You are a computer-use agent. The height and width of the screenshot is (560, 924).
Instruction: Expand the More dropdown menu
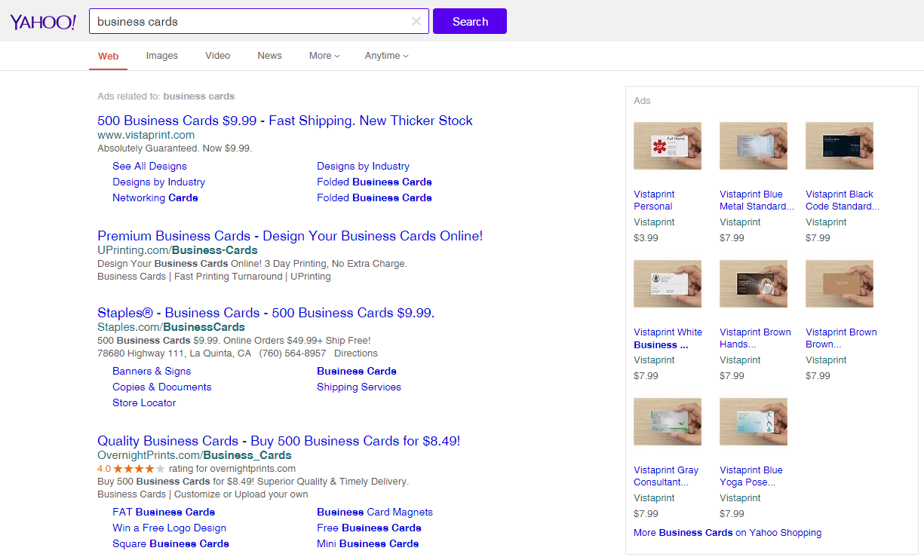tap(324, 56)
